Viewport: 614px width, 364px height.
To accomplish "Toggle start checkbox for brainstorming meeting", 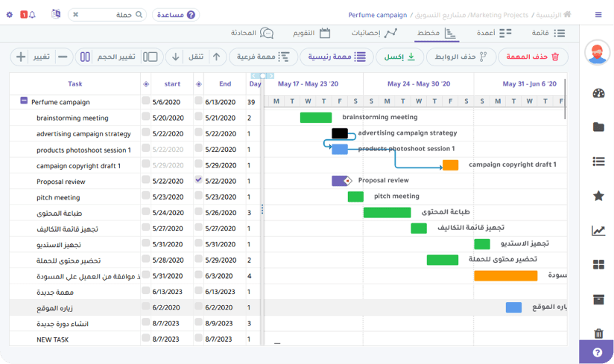I will [145, 116].
